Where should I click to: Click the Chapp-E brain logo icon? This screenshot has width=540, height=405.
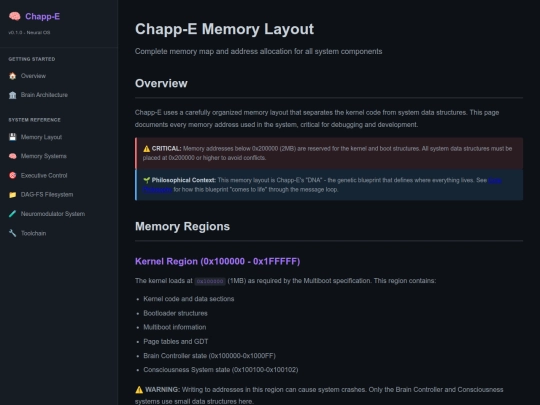[14, 16]
